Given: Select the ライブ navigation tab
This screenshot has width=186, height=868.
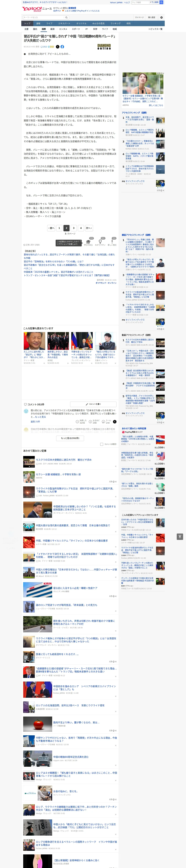Looking at the screenshot, I should coord(49,24).
